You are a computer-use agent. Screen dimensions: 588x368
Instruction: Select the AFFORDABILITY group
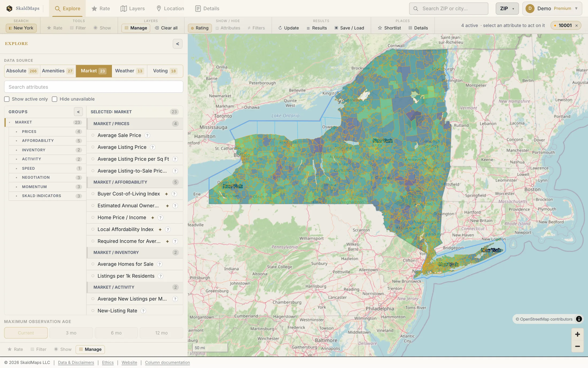tap(47, 141)
